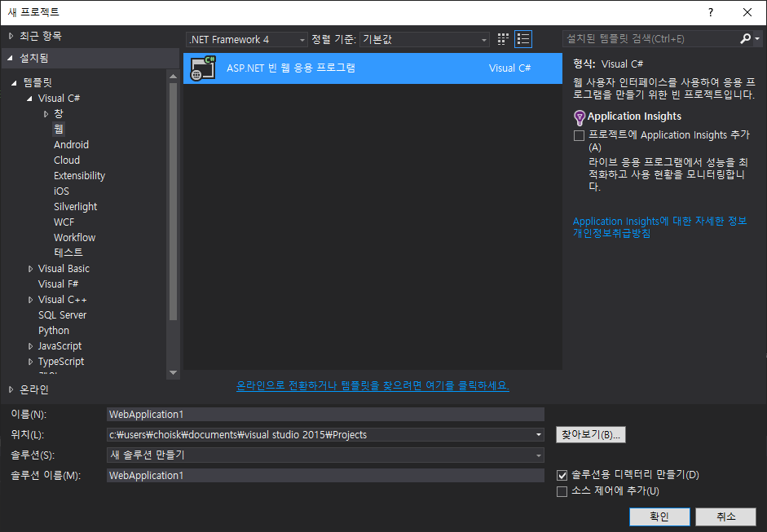Screen dimensions: 767x532
Task: Select the Python category
Action: pyautogui.click(x=54, y=331)
